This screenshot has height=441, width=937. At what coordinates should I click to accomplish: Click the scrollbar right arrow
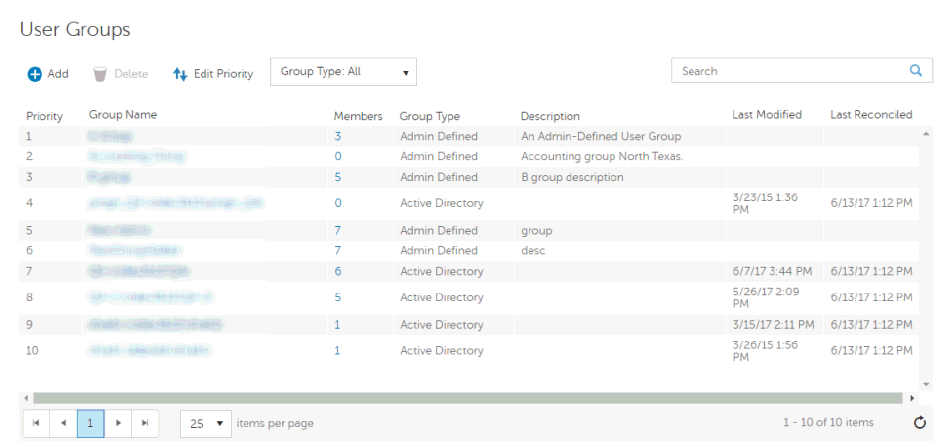point(912,398)
